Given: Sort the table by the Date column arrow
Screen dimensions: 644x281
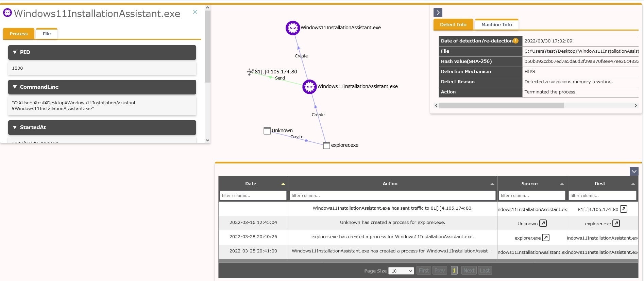Looking at the screenshot, I should 283,184.
